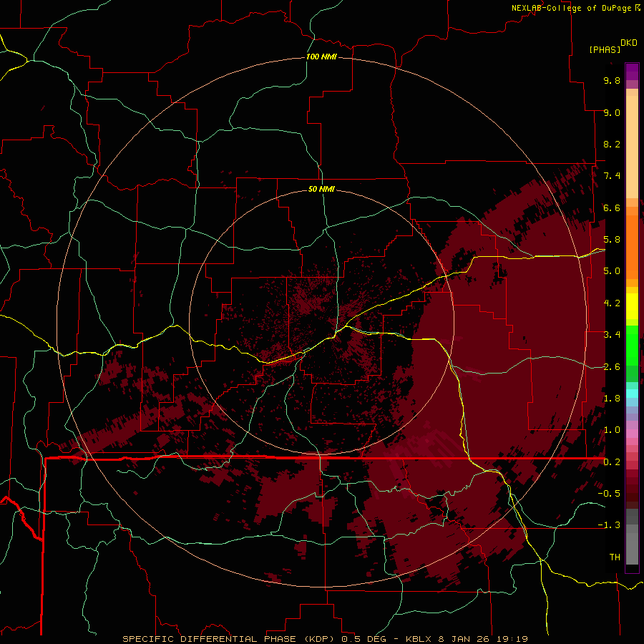Pick the 9.0 scale value

[x=612, y=112]
